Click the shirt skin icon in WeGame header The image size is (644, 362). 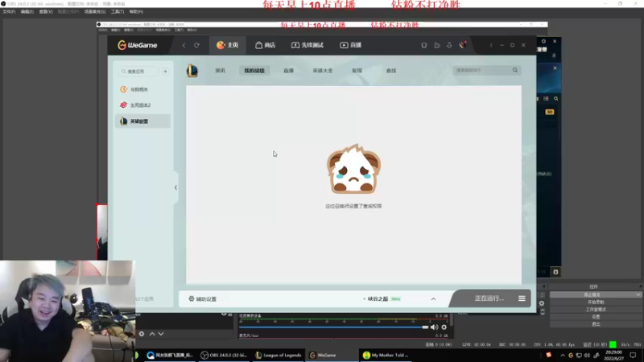(424, 45)
